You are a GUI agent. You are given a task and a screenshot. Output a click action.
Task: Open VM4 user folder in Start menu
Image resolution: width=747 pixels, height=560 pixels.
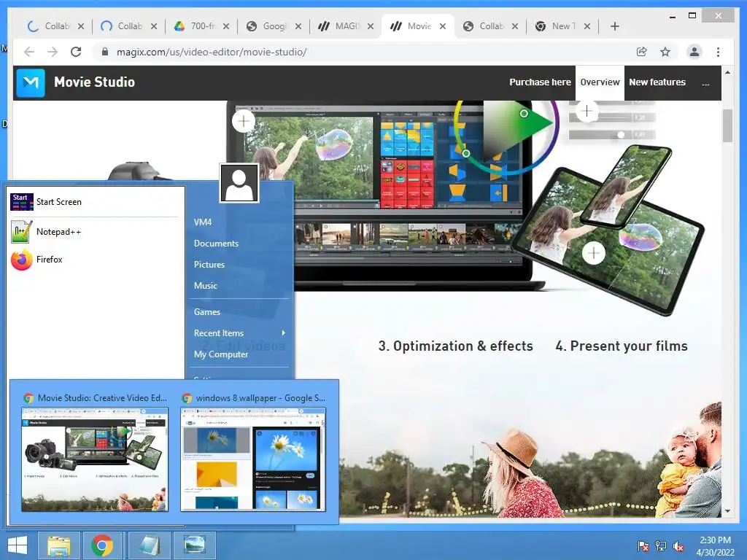[x=203, y=222]
